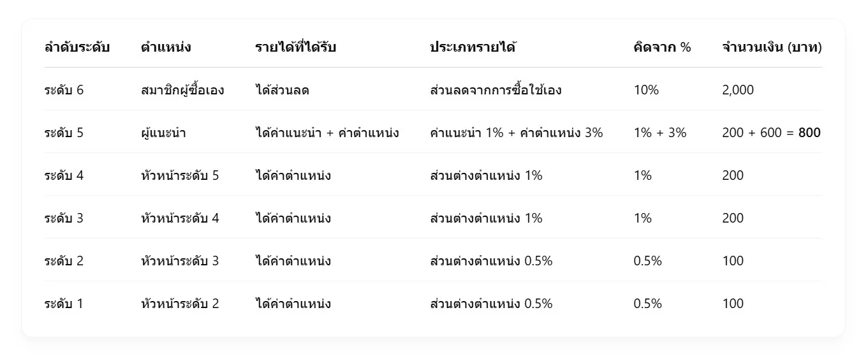Screen dimensions: 868x361
Task: Click the 'สมาชิกผู้ซื้อเอง' cell
Action: [182, 90]
